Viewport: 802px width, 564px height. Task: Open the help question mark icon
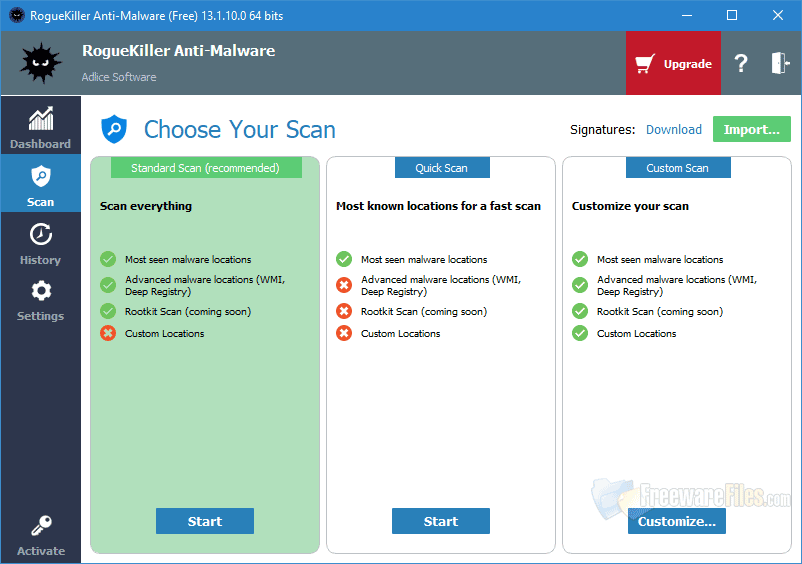tap(741, 64)
